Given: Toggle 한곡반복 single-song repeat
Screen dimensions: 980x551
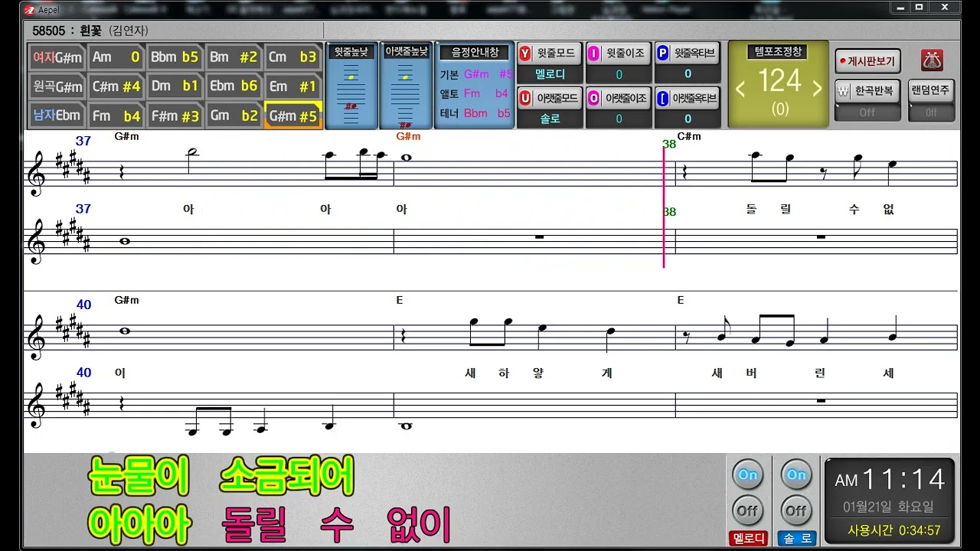Looking at the screenshot, I should [x=867, y=90].
